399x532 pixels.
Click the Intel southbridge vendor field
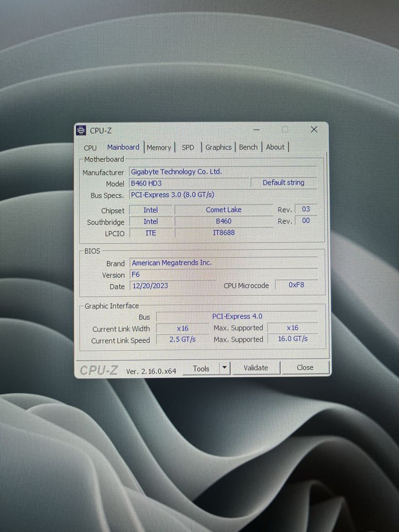[x=151, y=222]
